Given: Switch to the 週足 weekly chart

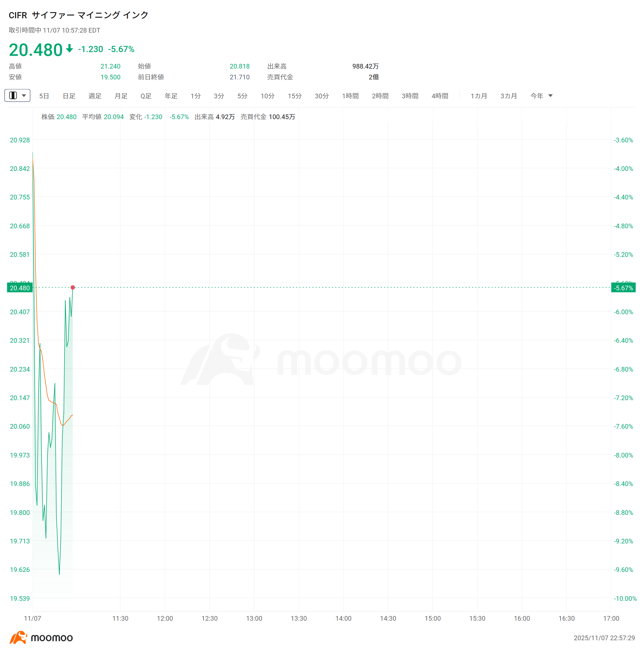Looking at the screenshot, I should (95, 96).
